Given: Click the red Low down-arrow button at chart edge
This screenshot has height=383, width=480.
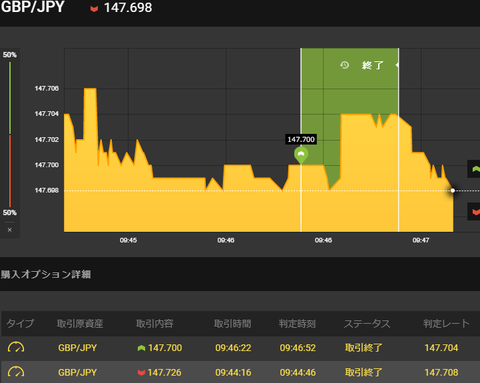Looking at the screenshot, I should 474,212.
